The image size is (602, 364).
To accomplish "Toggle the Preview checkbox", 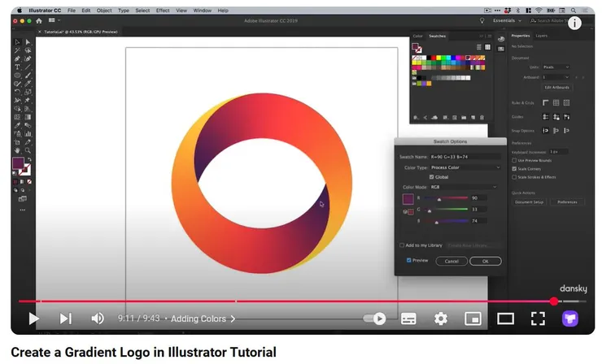I will point(409,261).
